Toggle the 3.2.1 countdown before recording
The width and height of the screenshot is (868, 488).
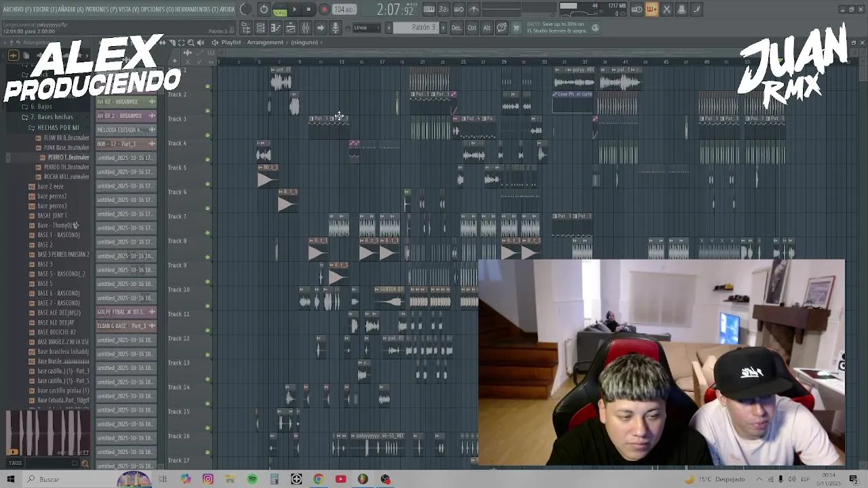[443, 9]
